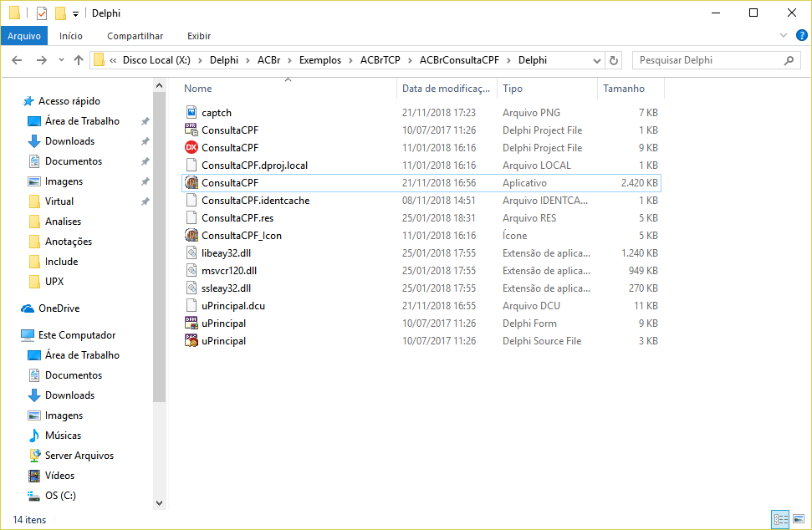Select Acesso rápido in the navigation pane
The width and height of the screenshot is (812, 530).
[69, 101]
